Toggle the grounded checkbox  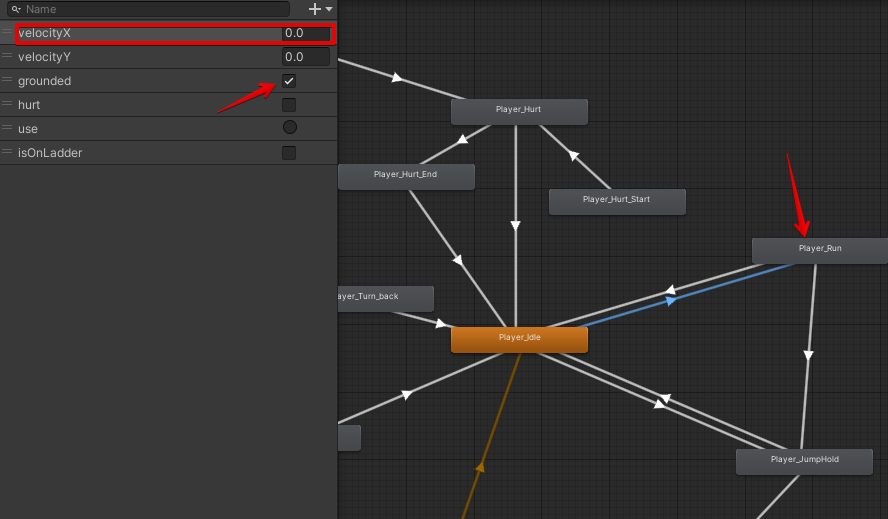pos(289,81)
